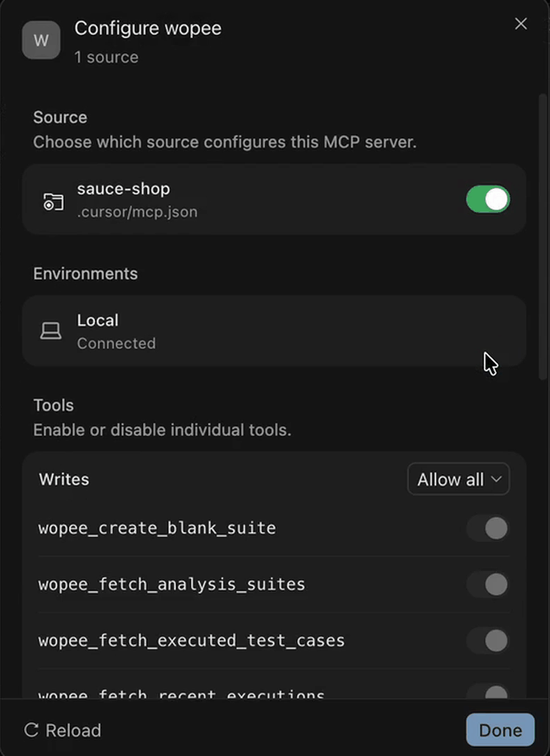Click the Source section heading

pyautogui.click(x=60, y=117)
